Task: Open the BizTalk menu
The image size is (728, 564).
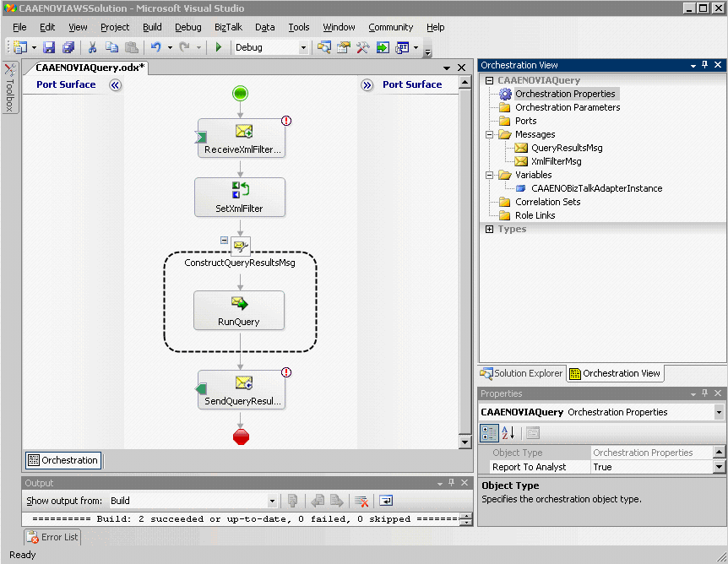Action: 228,27
